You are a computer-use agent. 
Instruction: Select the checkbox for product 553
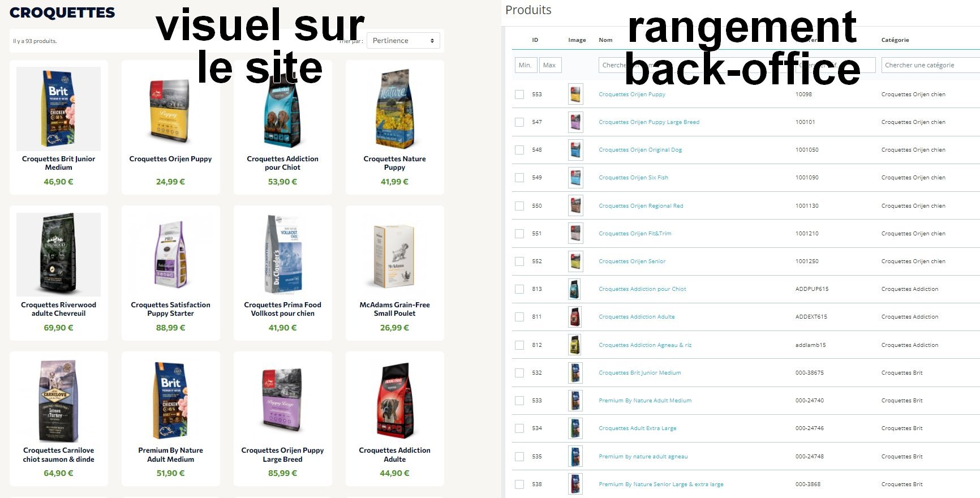(519, 95)
